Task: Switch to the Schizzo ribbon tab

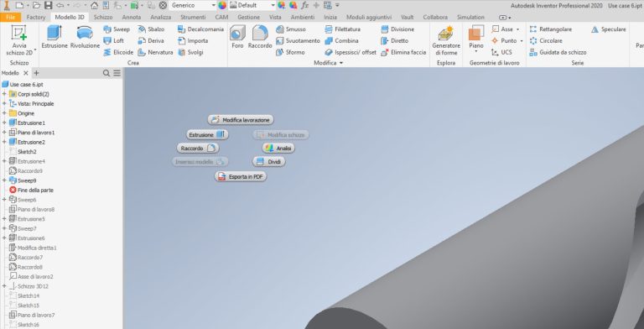Action: point(102,18)
